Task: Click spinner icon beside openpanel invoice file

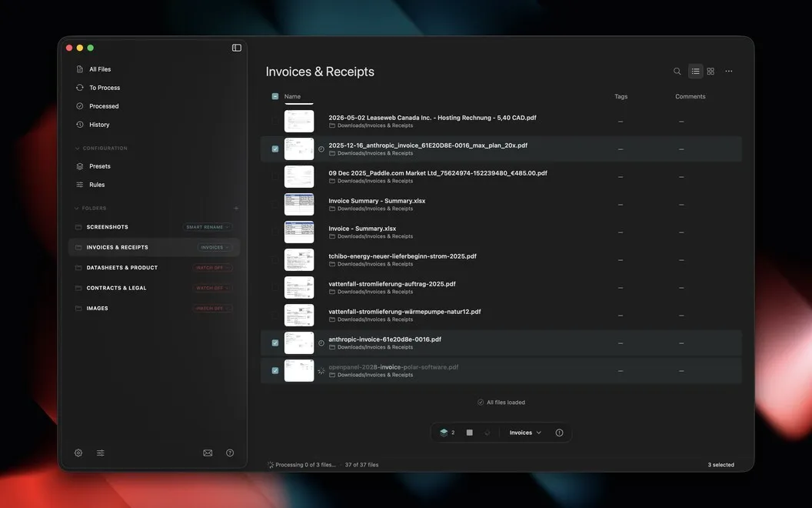Action: pyautogui.click(x=321, y=371)
